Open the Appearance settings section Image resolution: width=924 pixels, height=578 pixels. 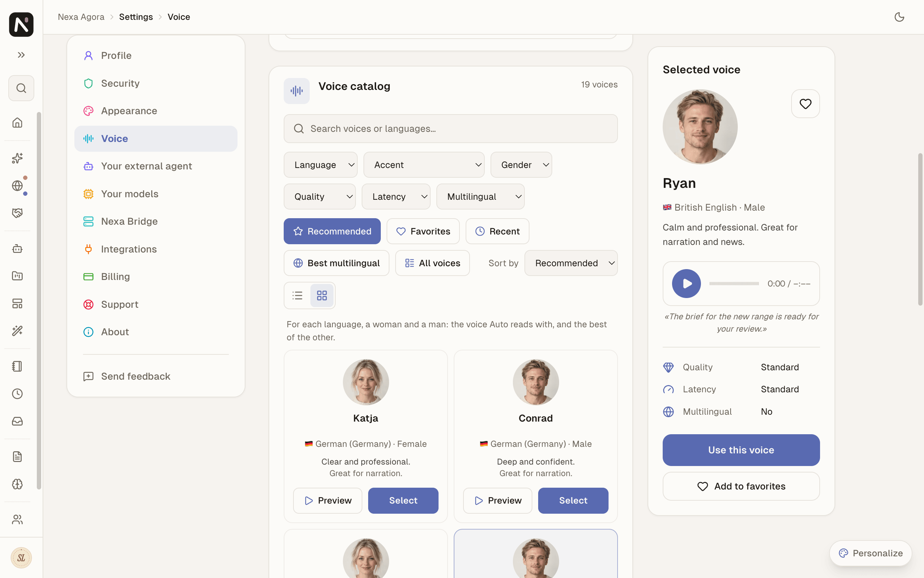point(156,111)
